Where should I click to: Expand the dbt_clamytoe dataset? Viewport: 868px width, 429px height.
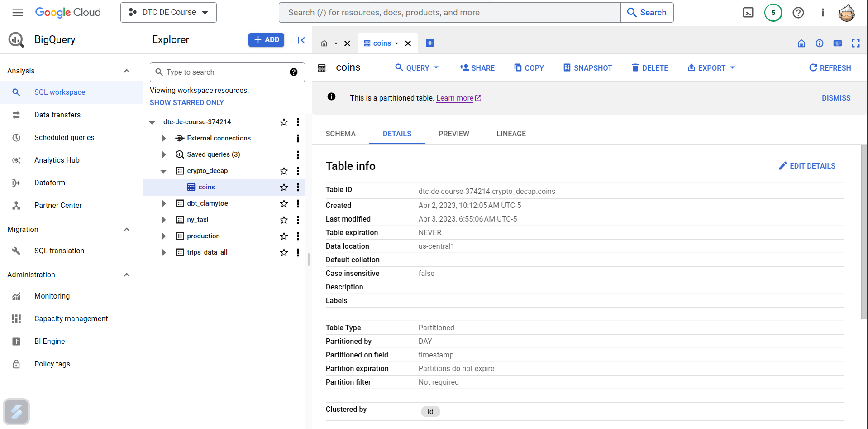(x=164, y=203)
